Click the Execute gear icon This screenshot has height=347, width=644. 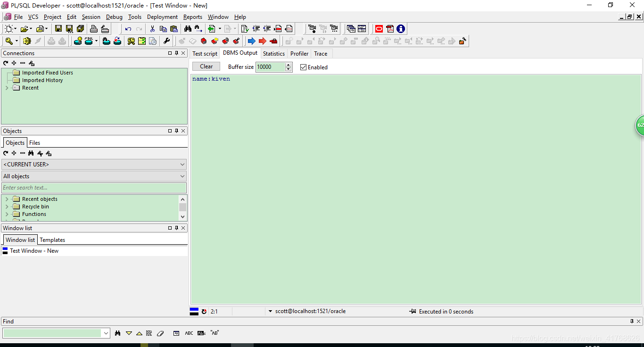[27, 41]
